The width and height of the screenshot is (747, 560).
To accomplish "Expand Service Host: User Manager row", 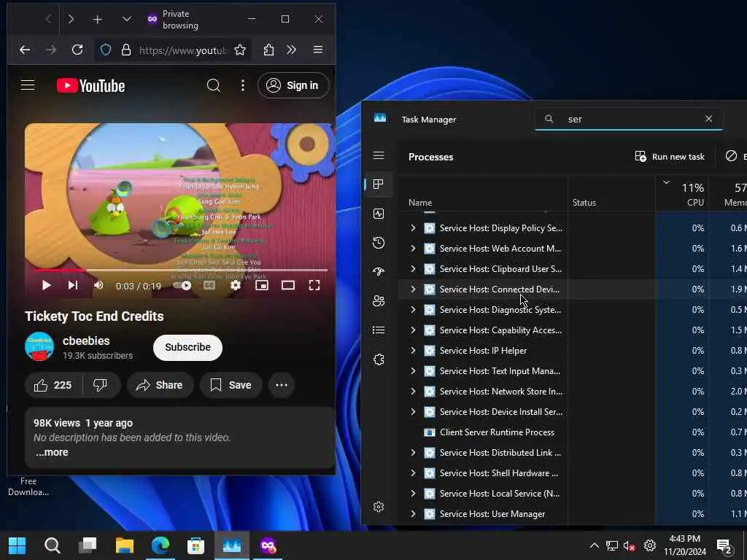I will coord(413,514).
